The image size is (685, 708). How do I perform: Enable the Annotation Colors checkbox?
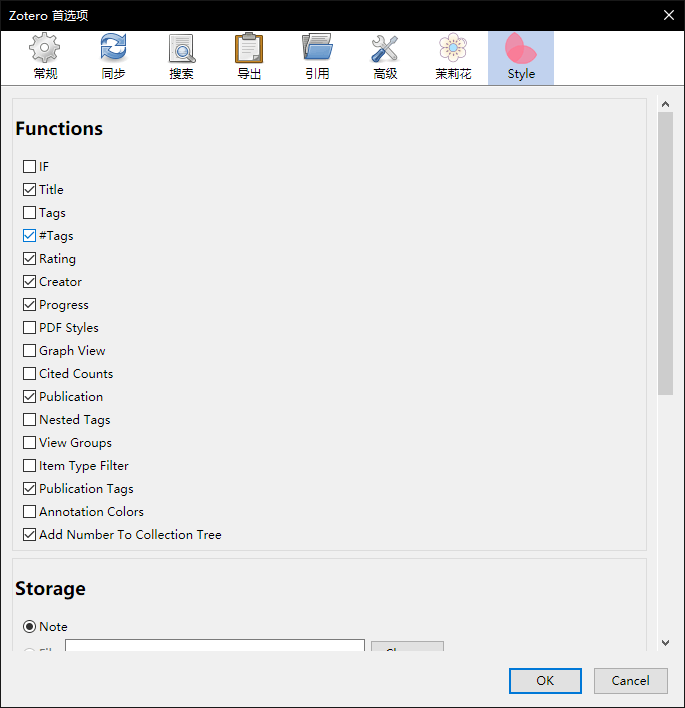point(29,512)
